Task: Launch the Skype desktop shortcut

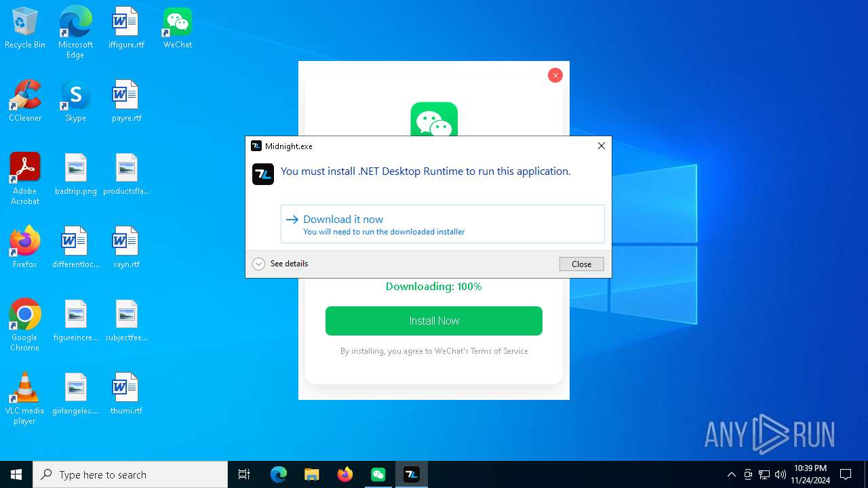Action: click(x=75, y=102)
